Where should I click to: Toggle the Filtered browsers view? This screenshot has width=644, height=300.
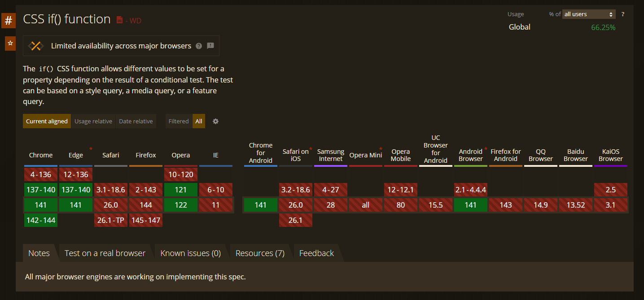pos(179,121)
